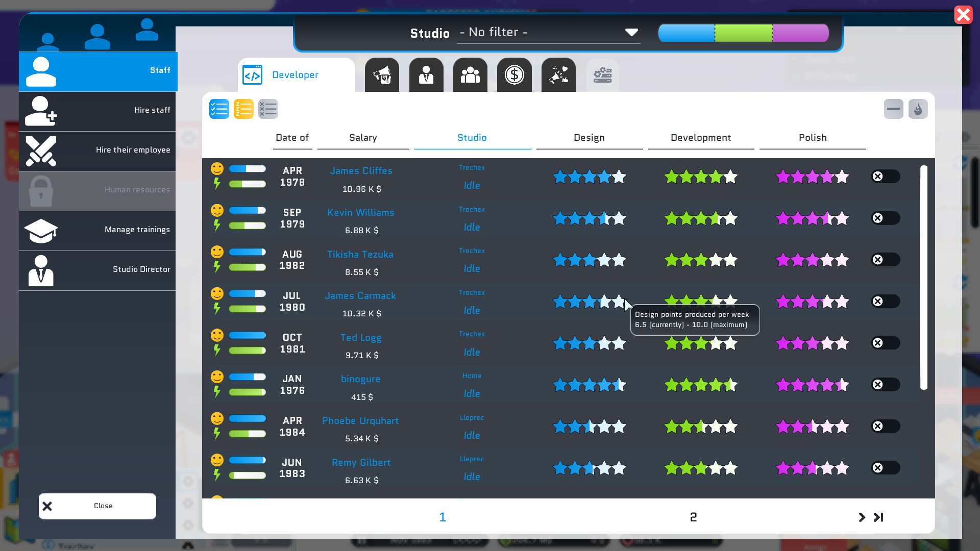Expand the gray inactive-staff list filter
Image resolution: width=980 pixels, height=551 pixels.
pos(268,109)
